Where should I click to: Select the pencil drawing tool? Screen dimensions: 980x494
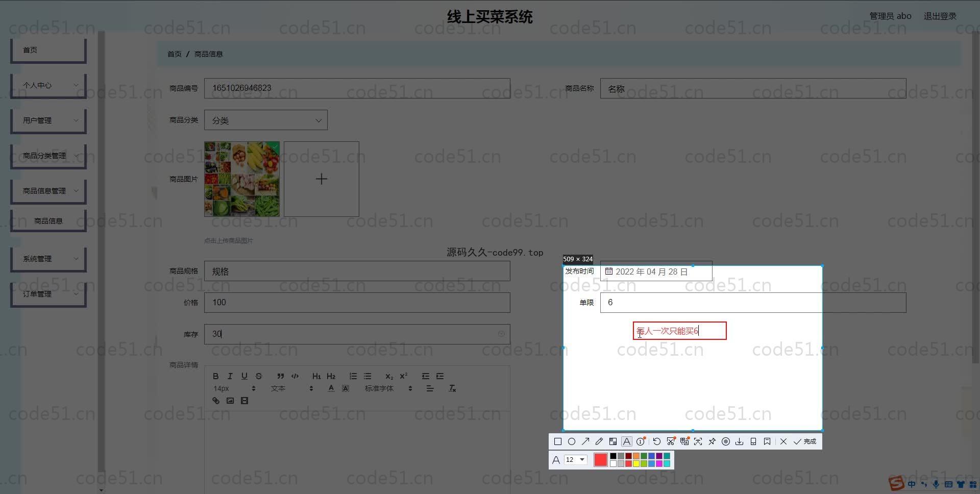point(599,441)
